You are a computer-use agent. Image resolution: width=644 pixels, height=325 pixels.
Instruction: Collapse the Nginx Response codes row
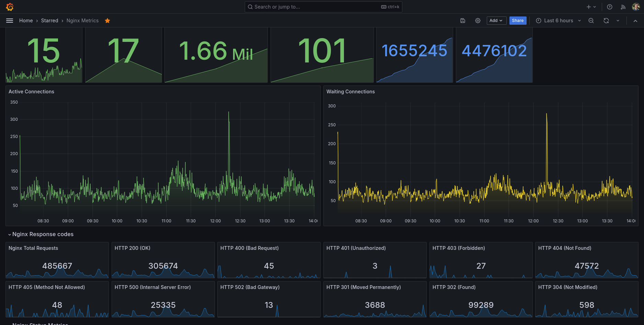point(10,234)
